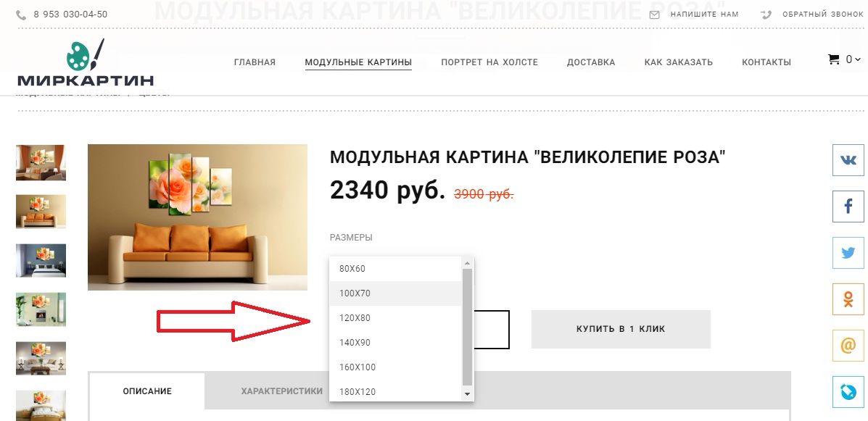
Task: Share on Twitter bird icon
Action: tap(848, 253)
